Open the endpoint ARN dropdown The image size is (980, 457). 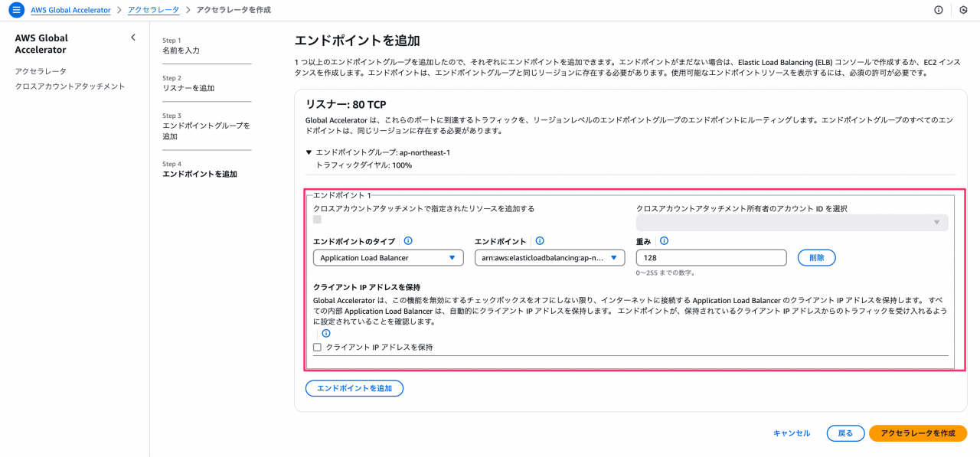[x=550, y=258]
